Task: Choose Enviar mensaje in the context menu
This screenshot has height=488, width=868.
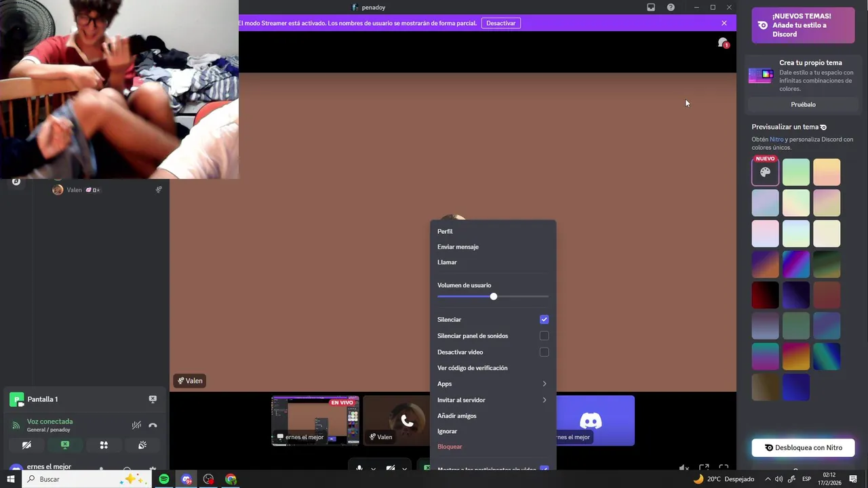Action: (493, 247)
